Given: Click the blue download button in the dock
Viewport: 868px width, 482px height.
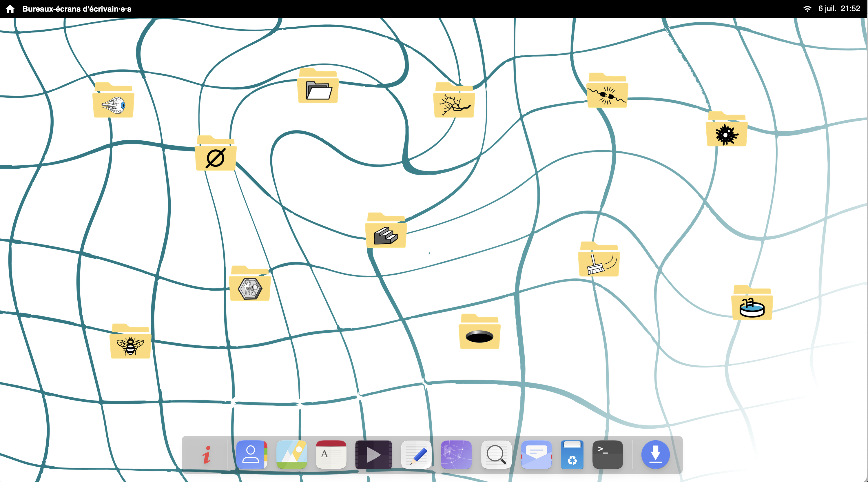Looking at the screenshot, I should (x=655, y=455).
